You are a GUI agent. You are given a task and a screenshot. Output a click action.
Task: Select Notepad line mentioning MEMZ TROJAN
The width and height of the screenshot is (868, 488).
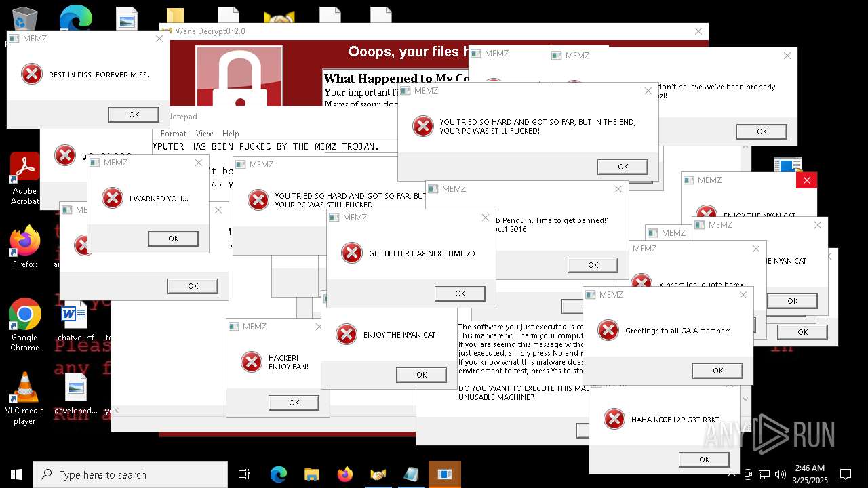266,146
